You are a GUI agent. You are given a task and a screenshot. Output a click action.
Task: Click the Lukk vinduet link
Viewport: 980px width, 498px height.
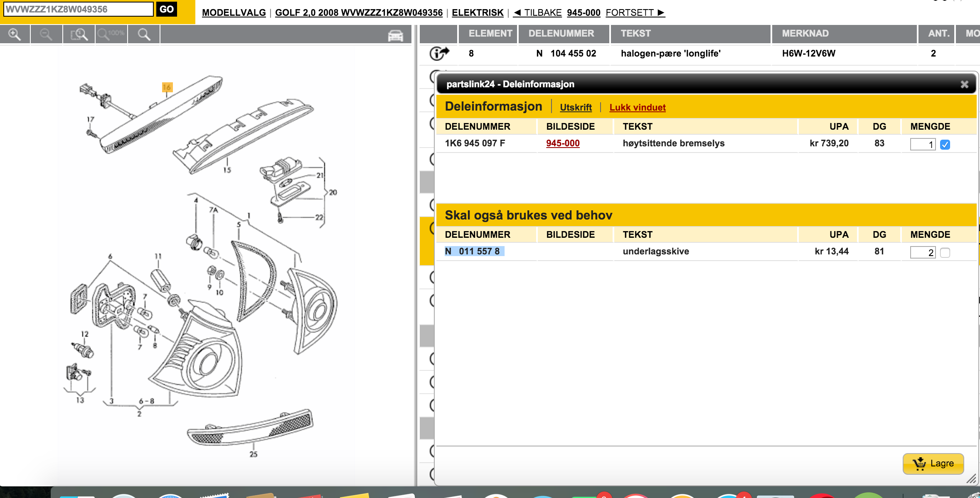[x=637, y=108]
